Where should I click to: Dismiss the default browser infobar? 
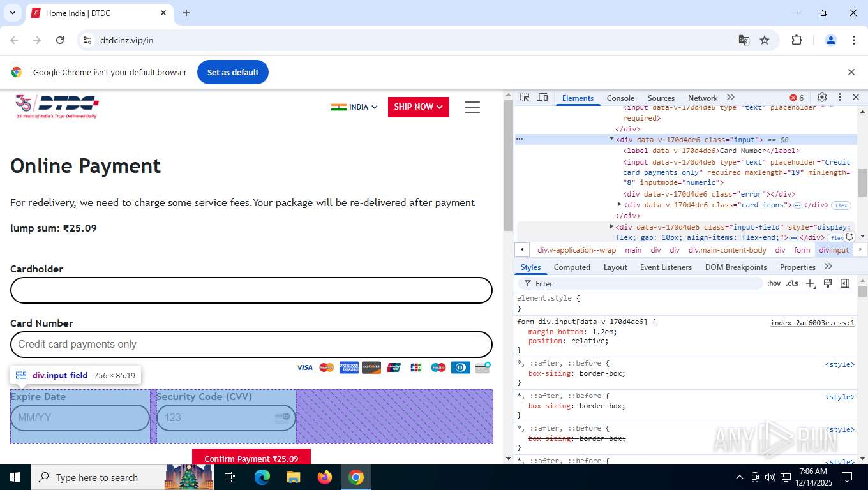(x=851, y=72)
